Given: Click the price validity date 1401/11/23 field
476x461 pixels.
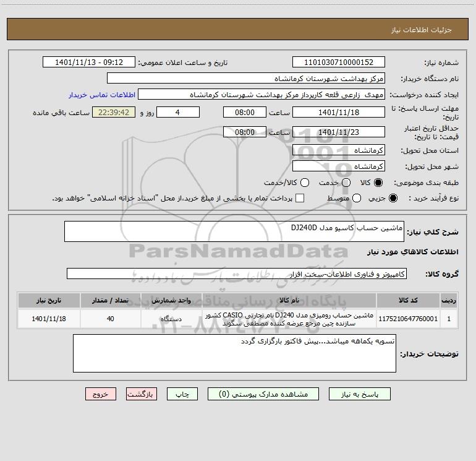Looking at the screenshot, I should pyautogui.click(x=339, y=132).
